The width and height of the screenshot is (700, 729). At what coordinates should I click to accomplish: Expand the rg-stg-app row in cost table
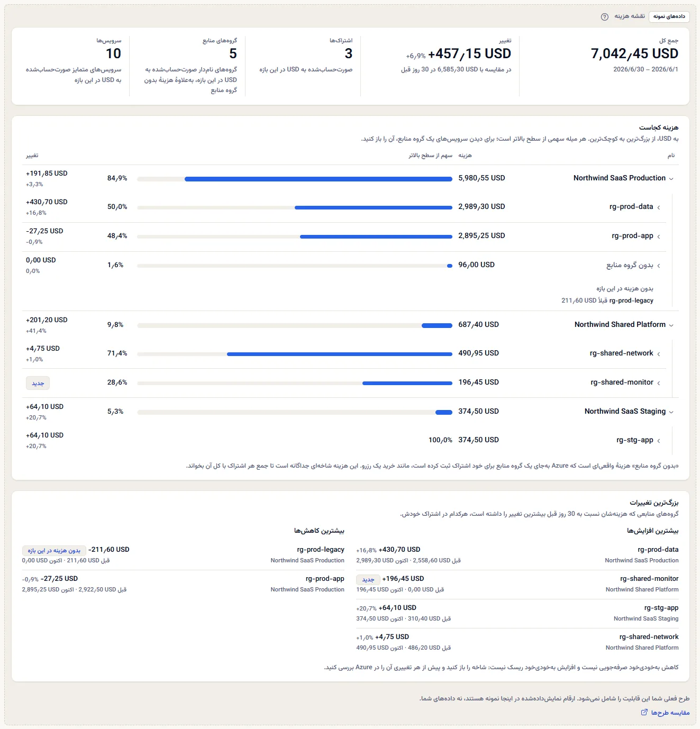point(659,441)
